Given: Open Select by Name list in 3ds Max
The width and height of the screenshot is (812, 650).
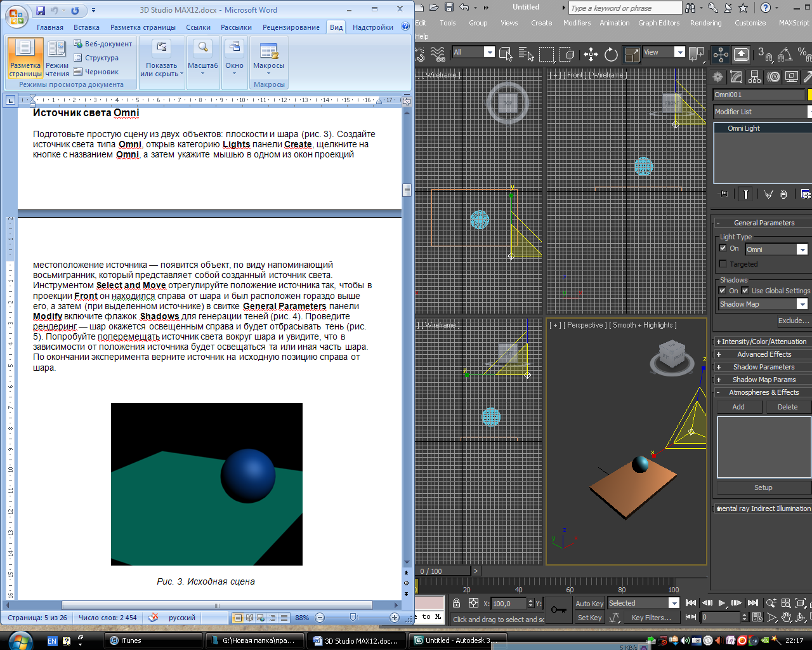Looking at the screenshot, I should (526, 54).
